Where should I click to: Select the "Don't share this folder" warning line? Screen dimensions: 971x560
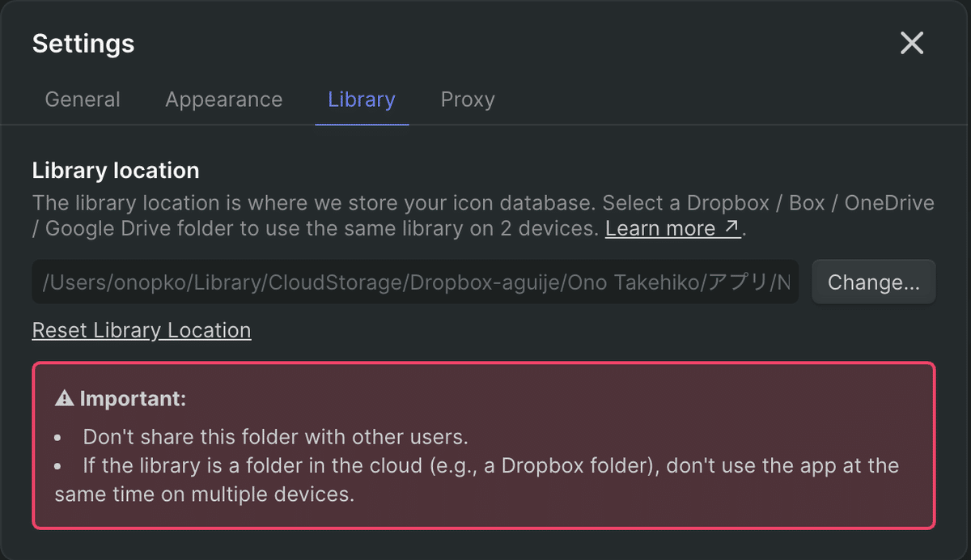click(276, 438)
